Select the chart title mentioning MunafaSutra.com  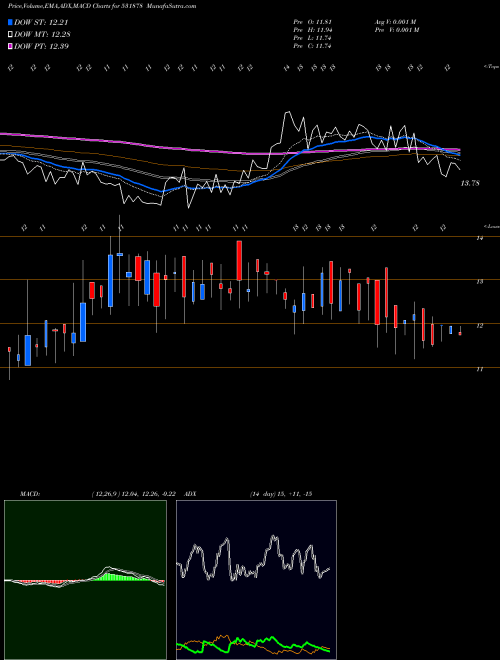coord(102,6)
